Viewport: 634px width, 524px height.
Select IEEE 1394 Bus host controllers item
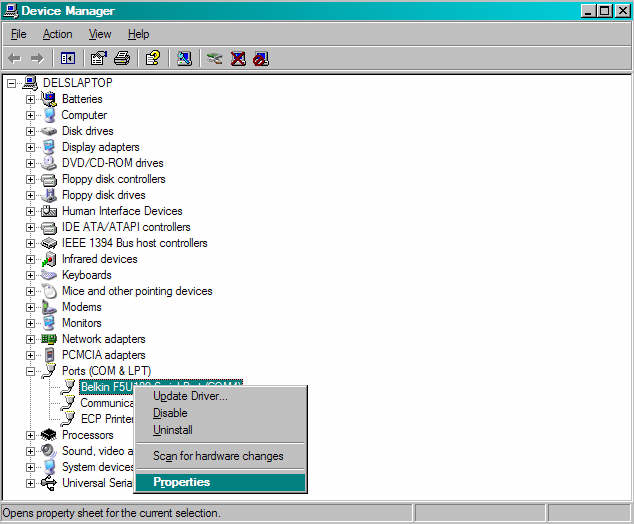(134, 243)
